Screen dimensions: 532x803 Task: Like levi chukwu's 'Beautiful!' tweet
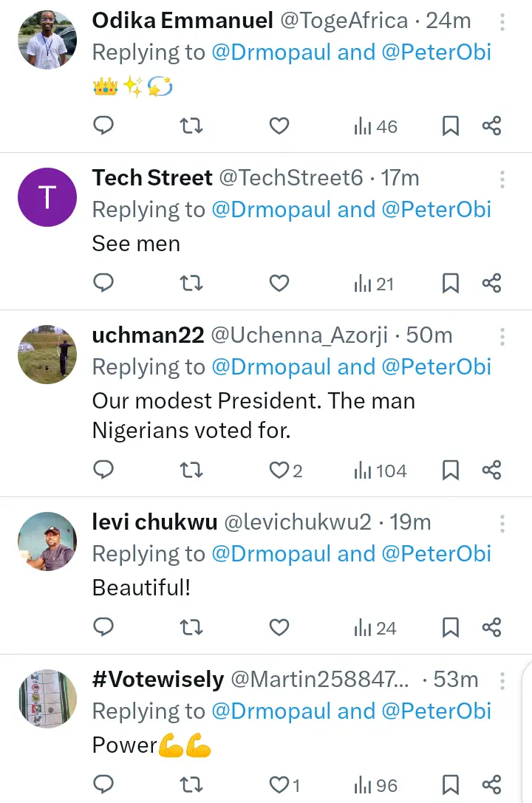click(x=279, y=628)
